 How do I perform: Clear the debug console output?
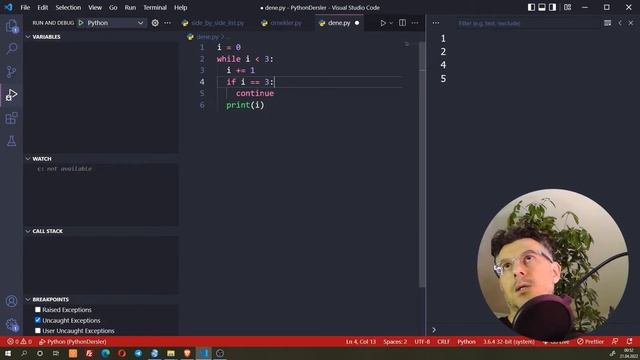(x=607, y=23)
